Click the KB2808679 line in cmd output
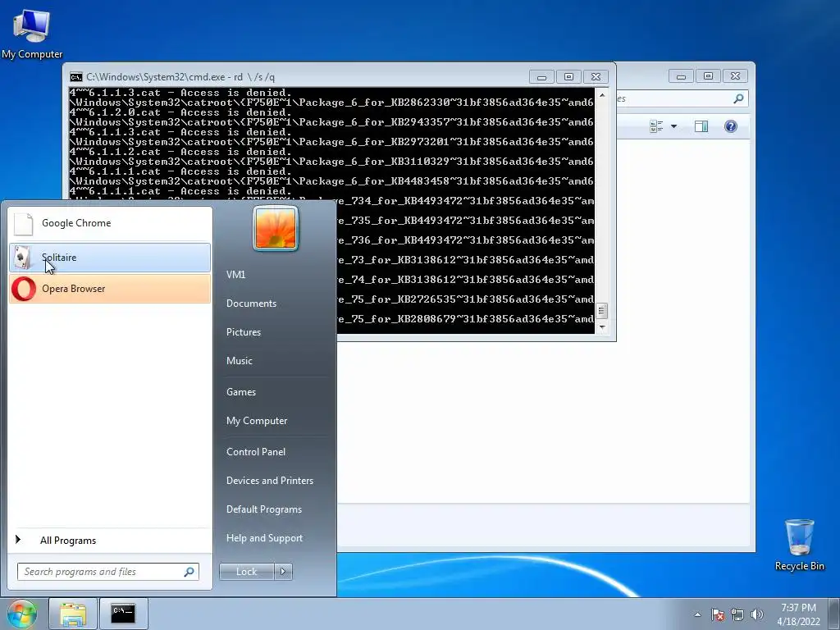 466,319
